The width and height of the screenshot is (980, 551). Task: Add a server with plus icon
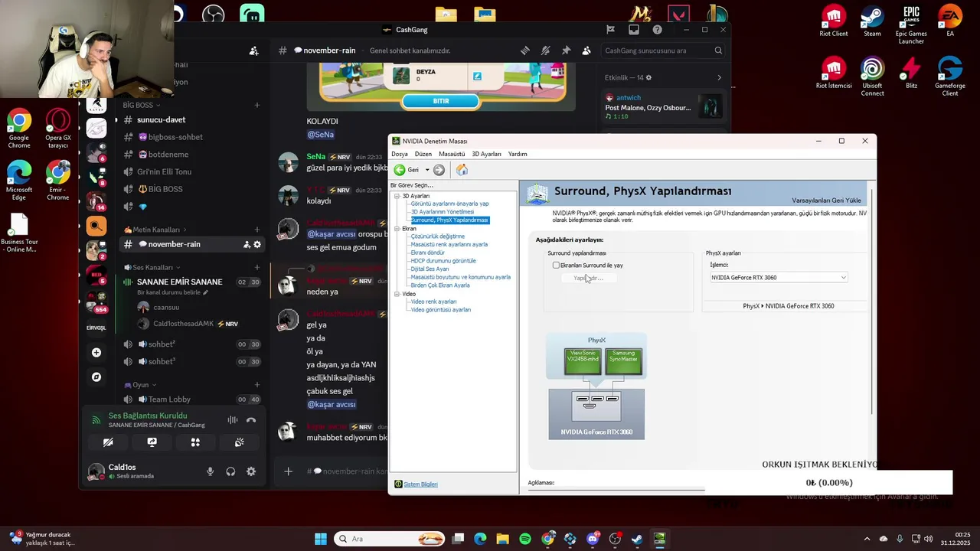(96, 353)
